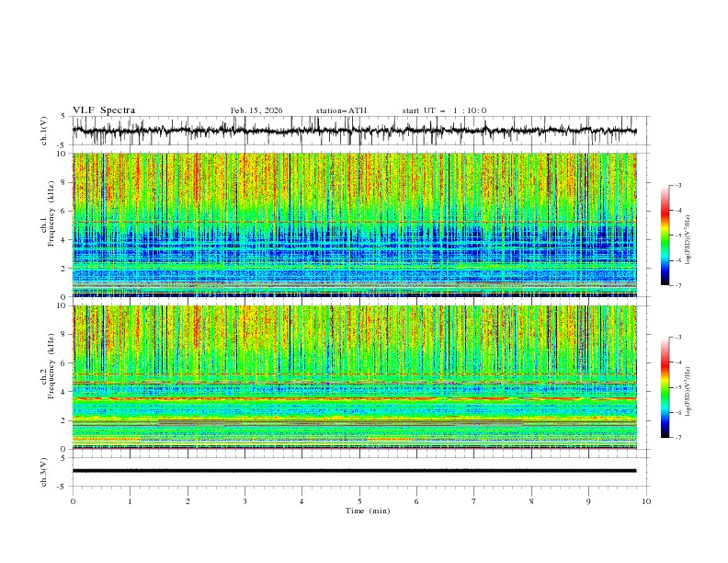728x563 pixels.
Task: Click the "ch.3(V)" axis label
Action: [x=44, y=472]
